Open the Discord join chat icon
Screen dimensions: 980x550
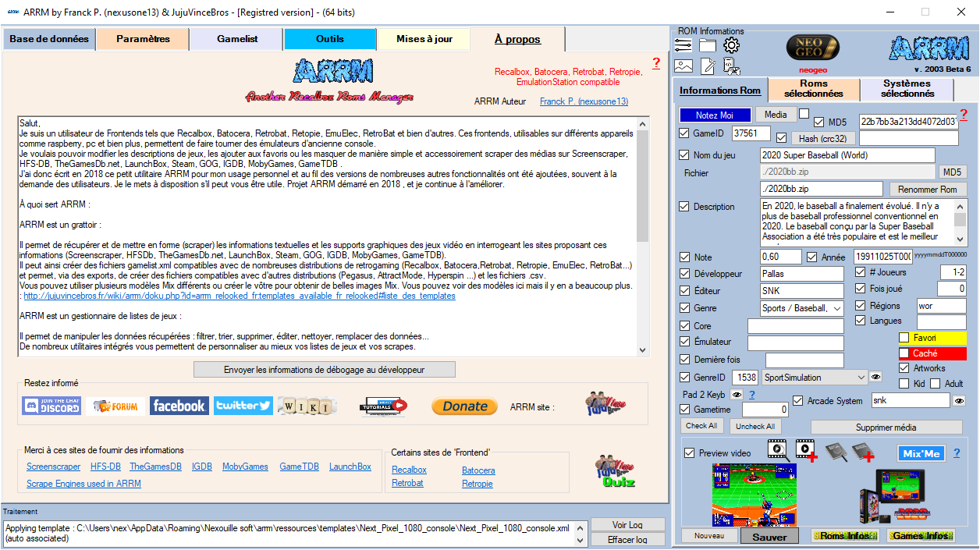(51, 406)
